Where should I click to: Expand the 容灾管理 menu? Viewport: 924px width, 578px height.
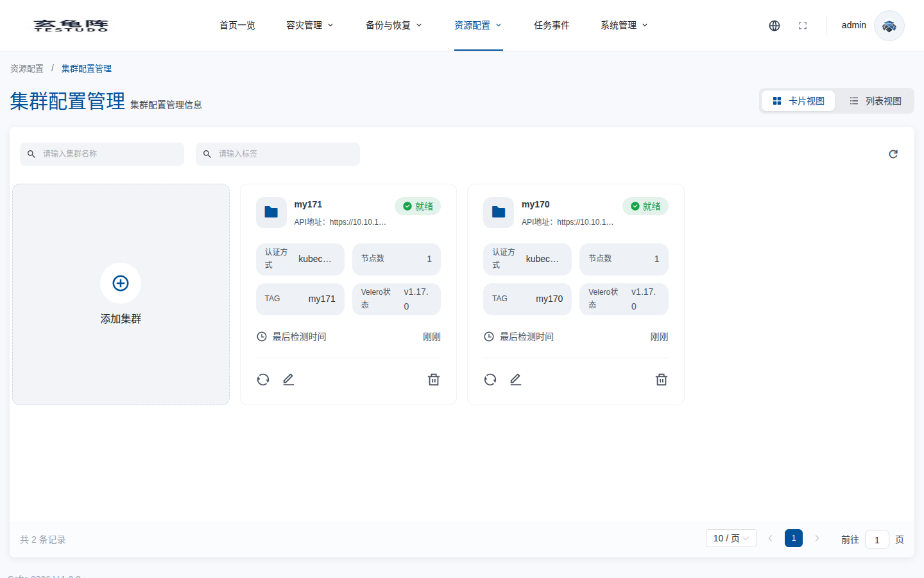[x=310, y=26]
